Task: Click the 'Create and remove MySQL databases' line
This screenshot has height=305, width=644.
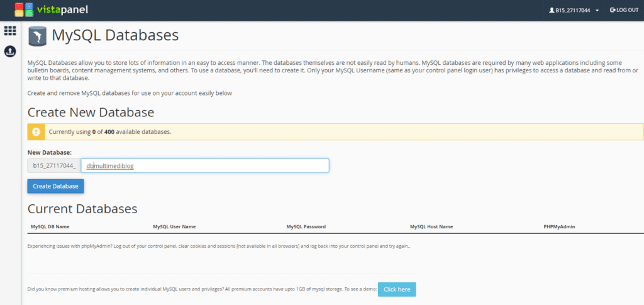Action: pyautogui.click(x=130, y=93)
